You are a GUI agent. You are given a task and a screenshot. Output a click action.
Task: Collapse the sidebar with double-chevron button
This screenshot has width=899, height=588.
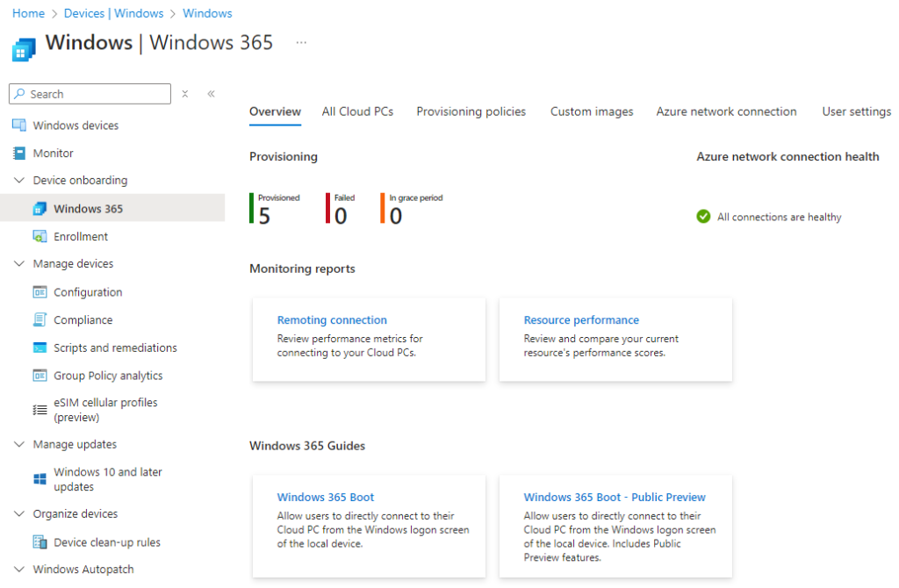pos(211,94)
